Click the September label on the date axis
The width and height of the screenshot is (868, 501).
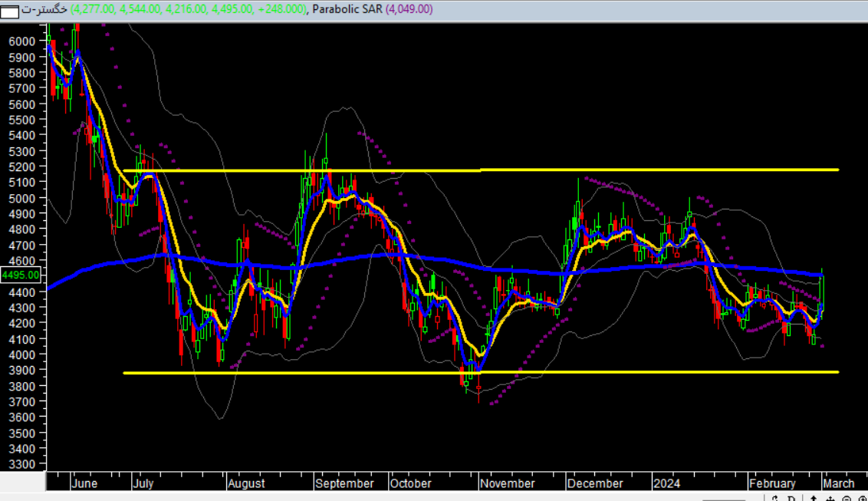coord(344,483)
